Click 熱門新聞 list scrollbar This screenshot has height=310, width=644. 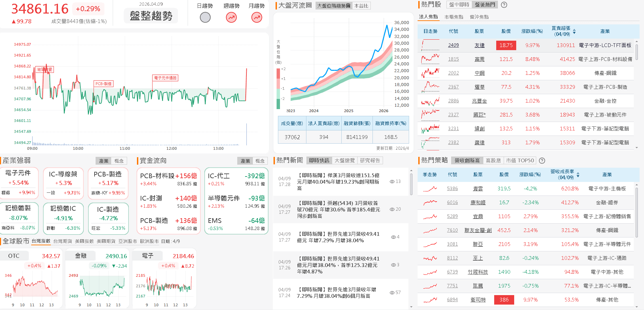pyautogui.click(x=411, y=184)
